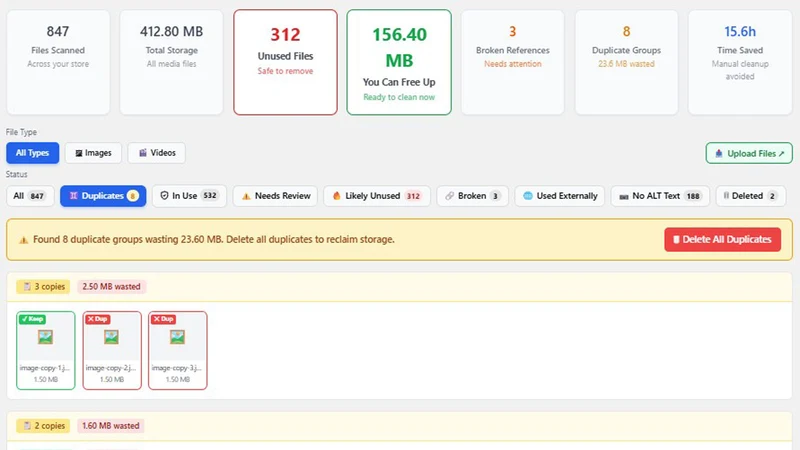Click the copies icon beside 3 copies
Viewport: 800px width, 450px height.
(x=27, y=287)
